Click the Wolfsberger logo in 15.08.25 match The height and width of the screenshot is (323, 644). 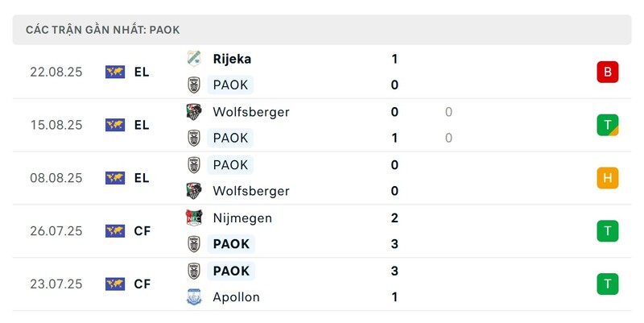[x=194, y=112]
